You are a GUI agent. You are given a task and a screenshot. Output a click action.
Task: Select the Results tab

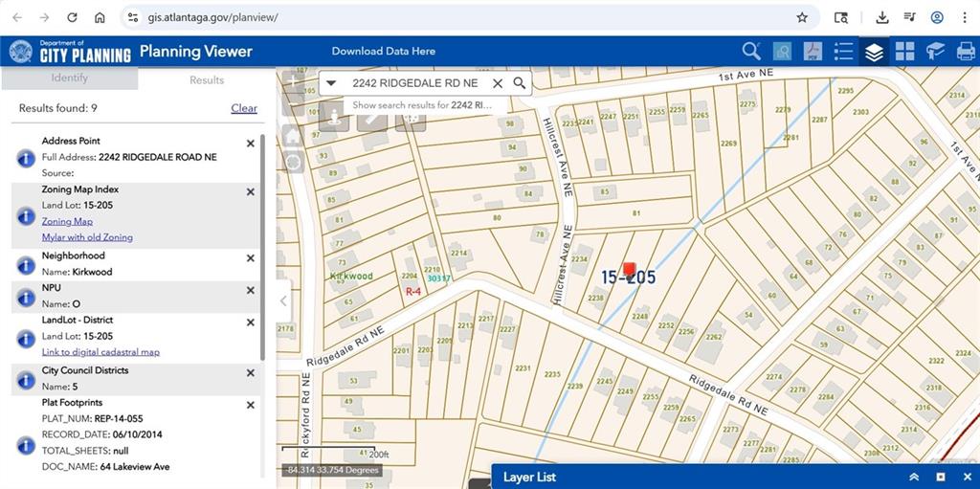coord(207,80)
